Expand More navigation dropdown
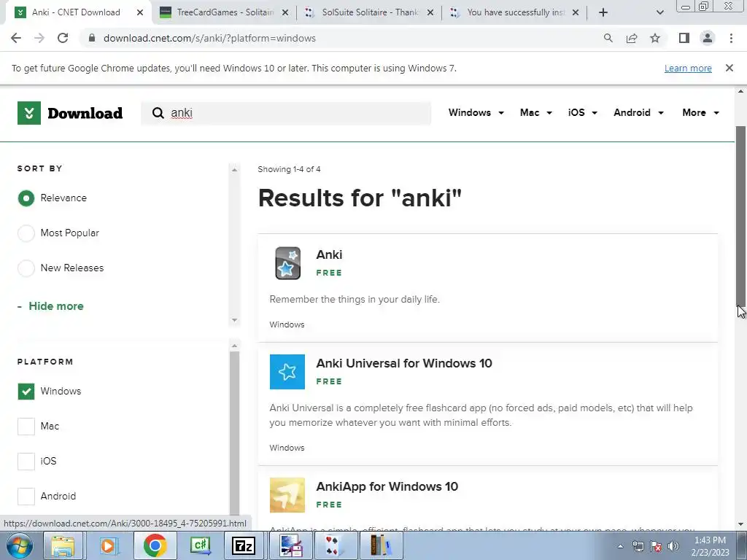 click(700, 113)
